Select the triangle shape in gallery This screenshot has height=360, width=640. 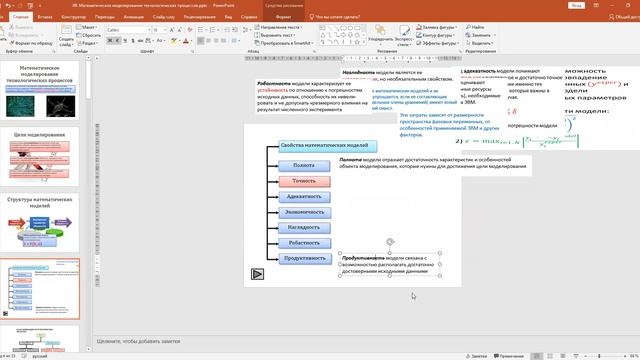pos(322,35)
